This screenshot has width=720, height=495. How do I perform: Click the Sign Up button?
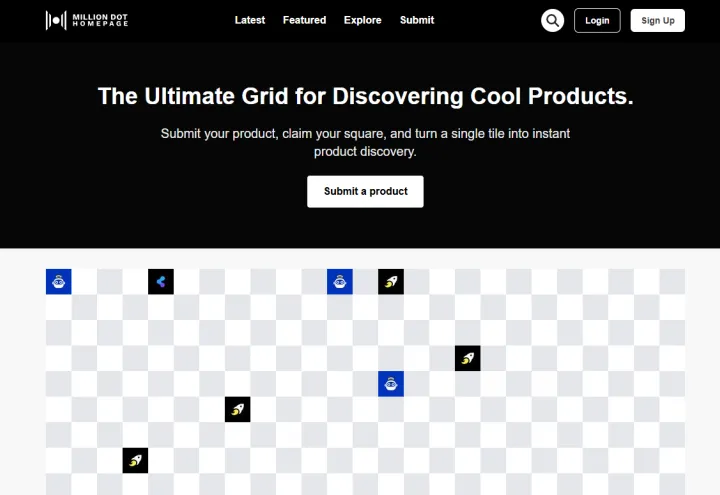(x=658, y=21)
